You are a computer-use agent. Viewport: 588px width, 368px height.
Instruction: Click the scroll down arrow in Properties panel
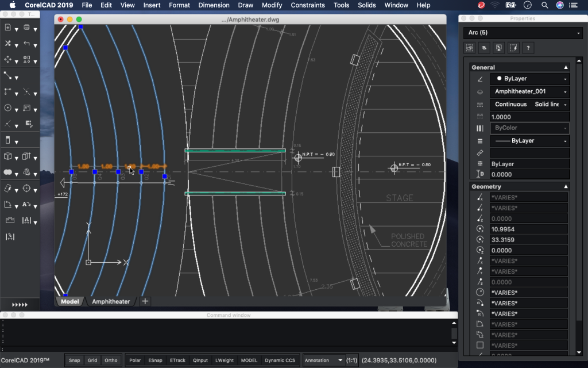[579, 352]
